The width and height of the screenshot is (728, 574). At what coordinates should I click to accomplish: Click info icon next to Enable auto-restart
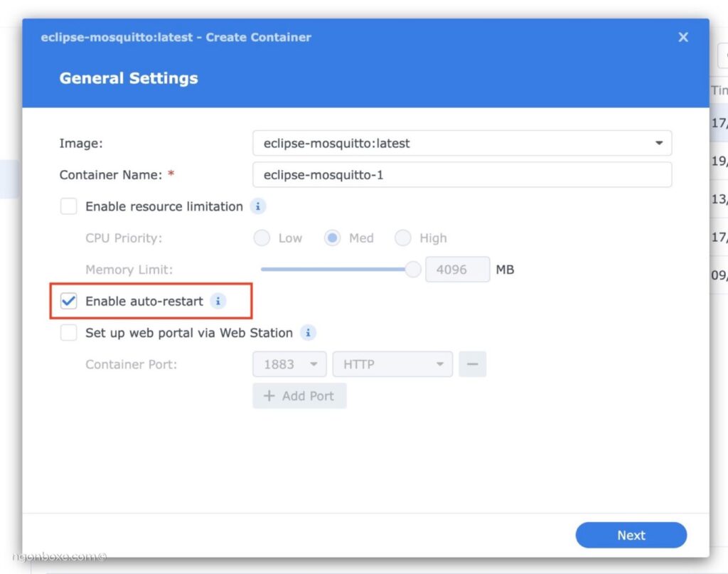(218, 301)
